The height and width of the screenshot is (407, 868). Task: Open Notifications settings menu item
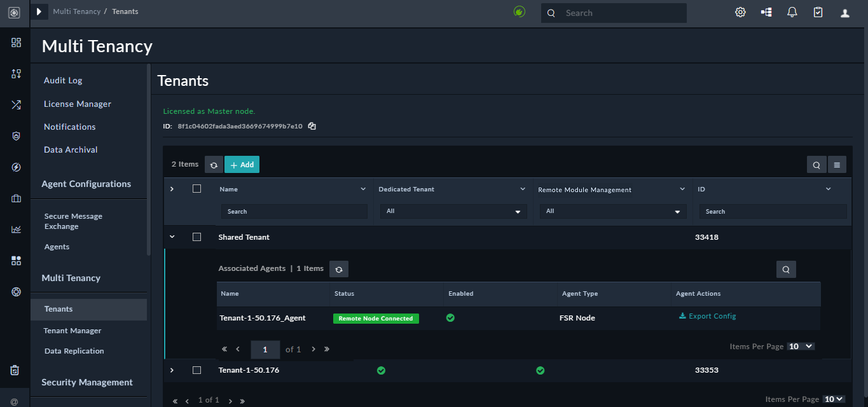[70, 127]
